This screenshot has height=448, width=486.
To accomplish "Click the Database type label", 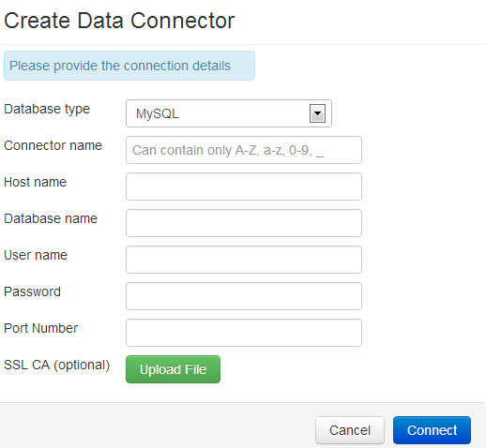I will coord(47,109).
